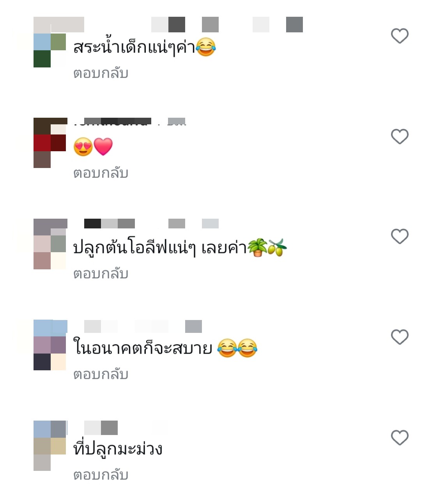421x504 pixels.
Task: Open profile picture of first commenter
Action: 50,42
